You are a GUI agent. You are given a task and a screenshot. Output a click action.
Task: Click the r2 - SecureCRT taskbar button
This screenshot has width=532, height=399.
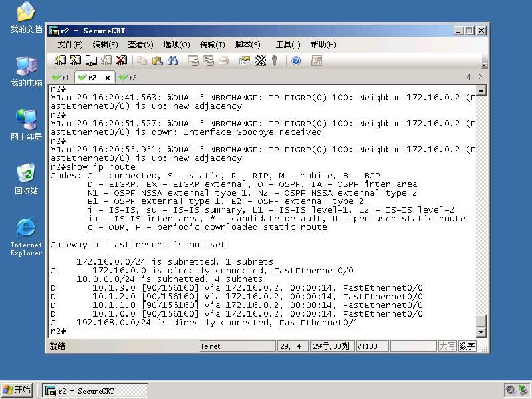(x=95, y=391)
